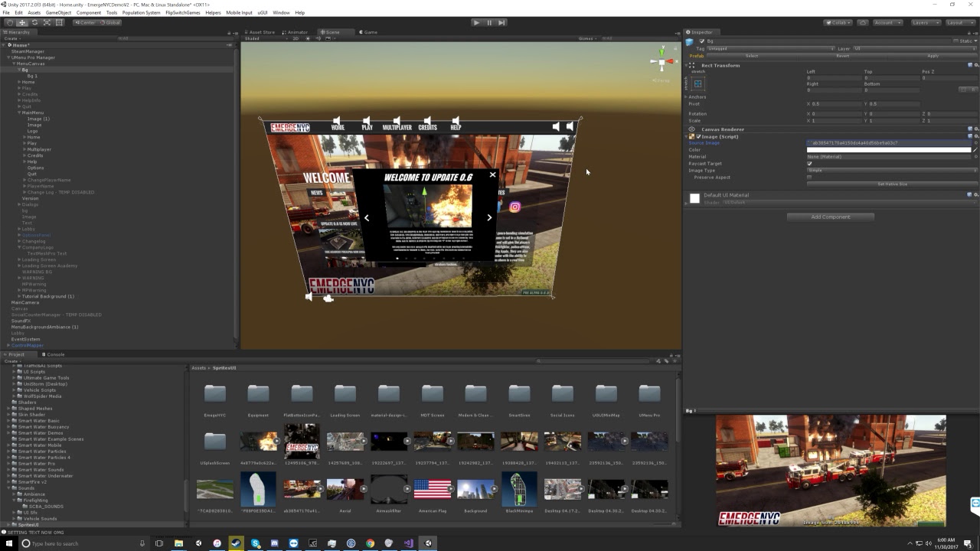Select the Move tool

21,22
